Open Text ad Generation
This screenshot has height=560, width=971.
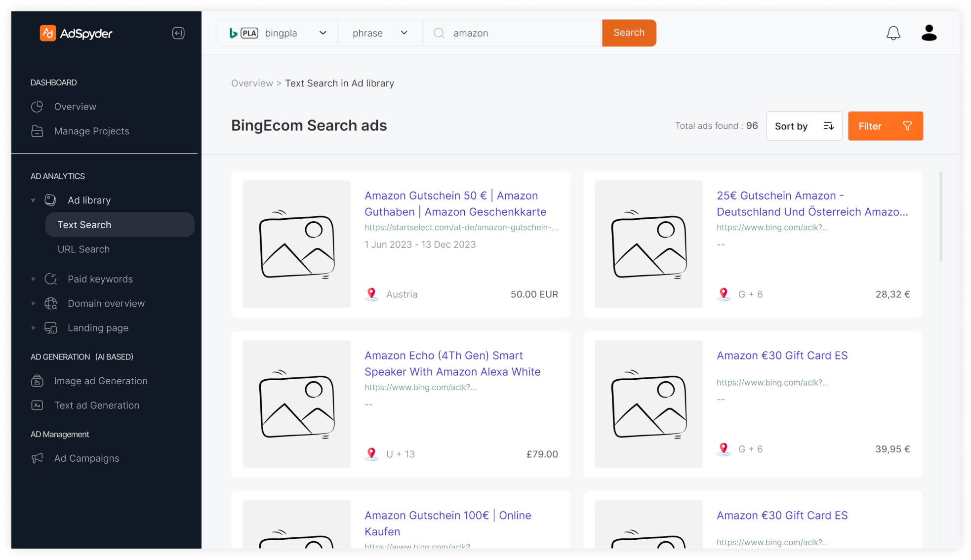coord(97,405)
